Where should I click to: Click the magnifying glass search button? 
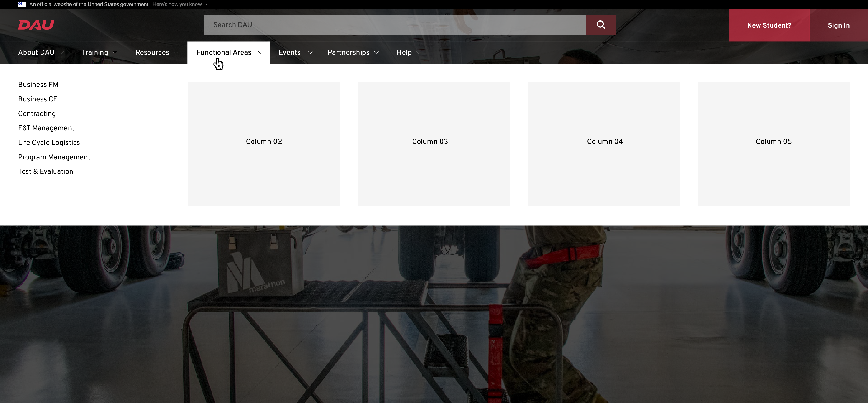point(601,25)
